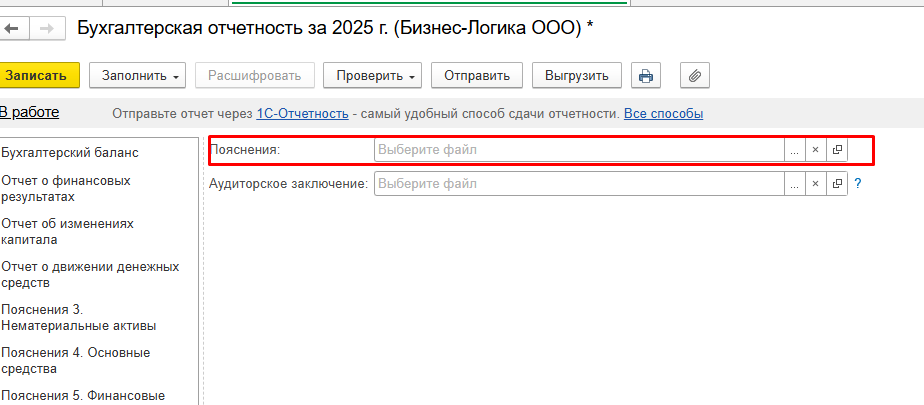
Task: Go forward with the right arrow button
Action: [48, 29]
